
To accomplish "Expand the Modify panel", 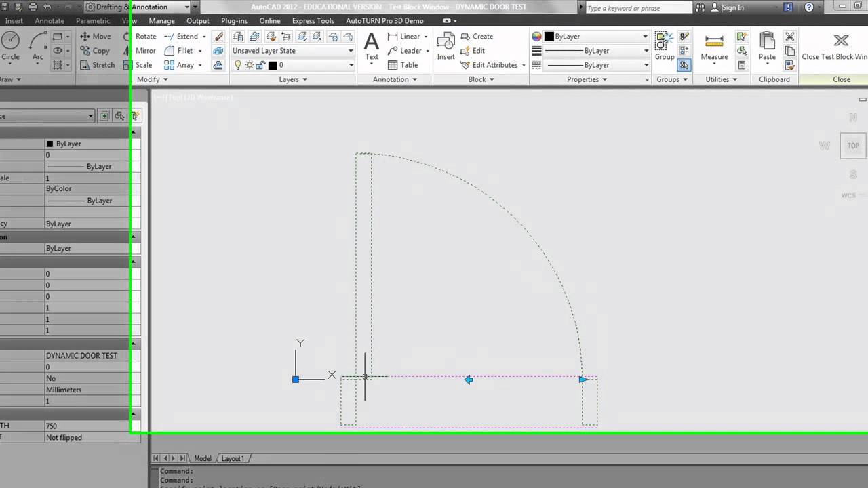I will point(152,79).
